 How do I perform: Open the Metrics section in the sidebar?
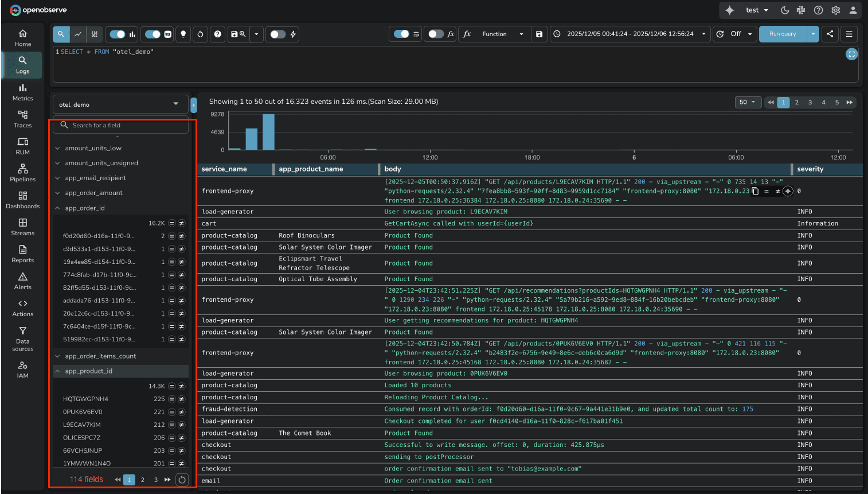click(x=22, y=92)
